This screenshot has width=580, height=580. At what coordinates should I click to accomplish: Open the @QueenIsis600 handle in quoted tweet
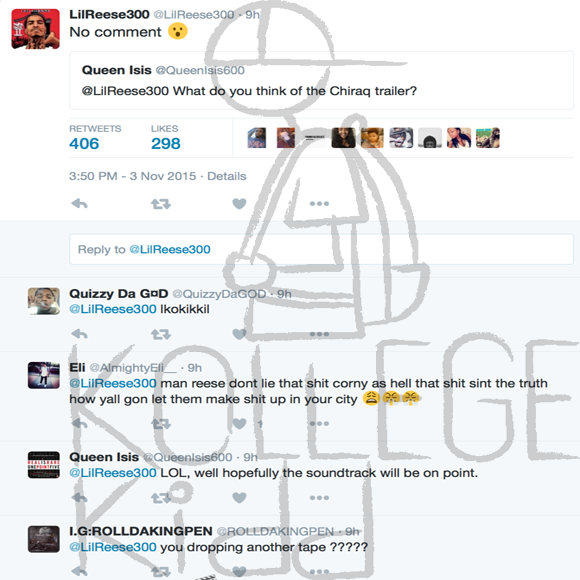[200, 70]
